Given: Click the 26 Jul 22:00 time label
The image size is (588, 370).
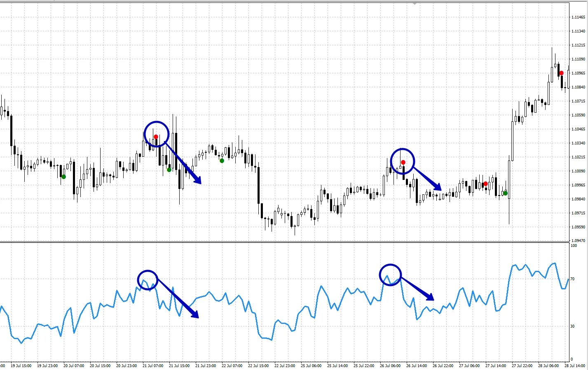Looking at the screenshot, I should click(443, 365).
